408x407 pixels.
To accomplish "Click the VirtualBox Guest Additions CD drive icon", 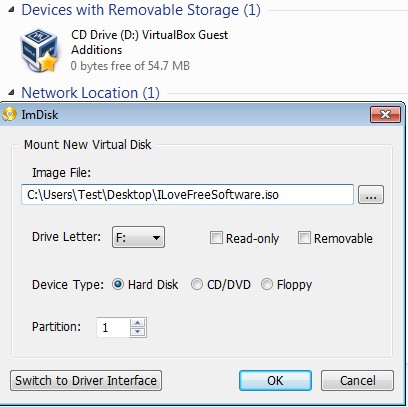I will 39,51.
